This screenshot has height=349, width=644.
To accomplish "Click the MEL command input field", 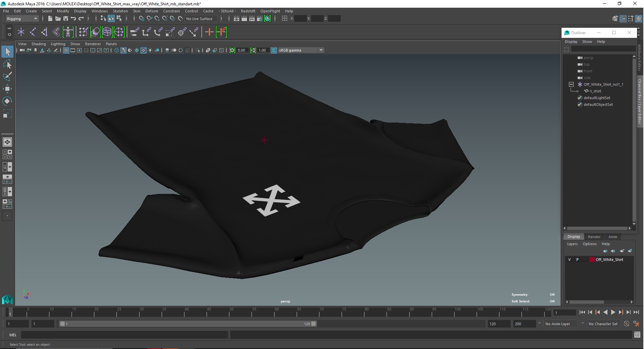I will pyautogui.click(x=124, y=335).
